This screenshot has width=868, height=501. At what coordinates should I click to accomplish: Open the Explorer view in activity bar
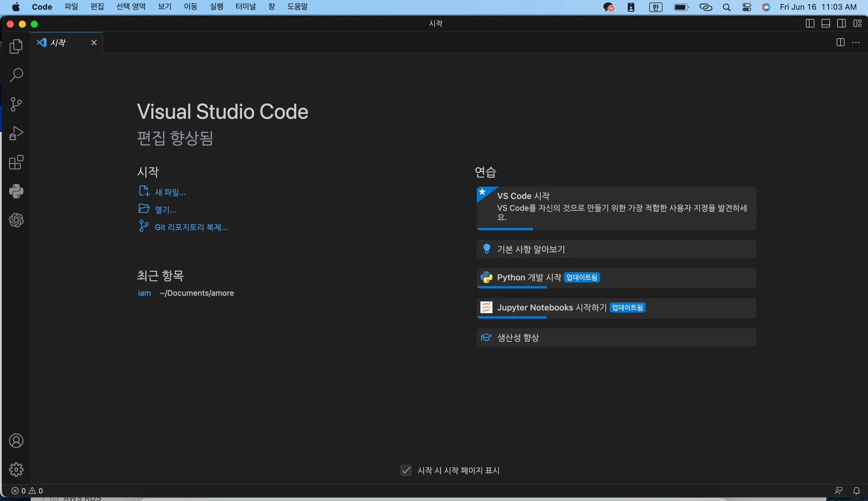(16, 46)
